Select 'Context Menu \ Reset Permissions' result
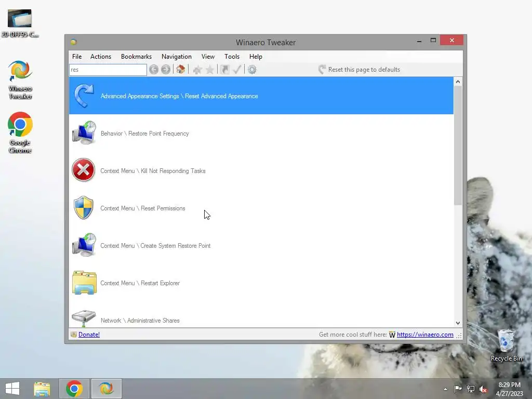532x399 pixels. click(x=261, y=208)
